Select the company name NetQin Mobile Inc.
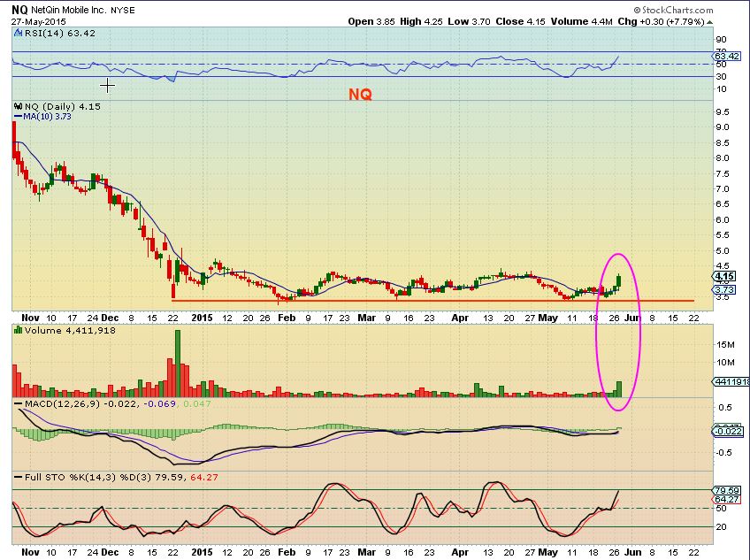Image resolution: width=750 pixels, height=560 pixels. point(69,10)
